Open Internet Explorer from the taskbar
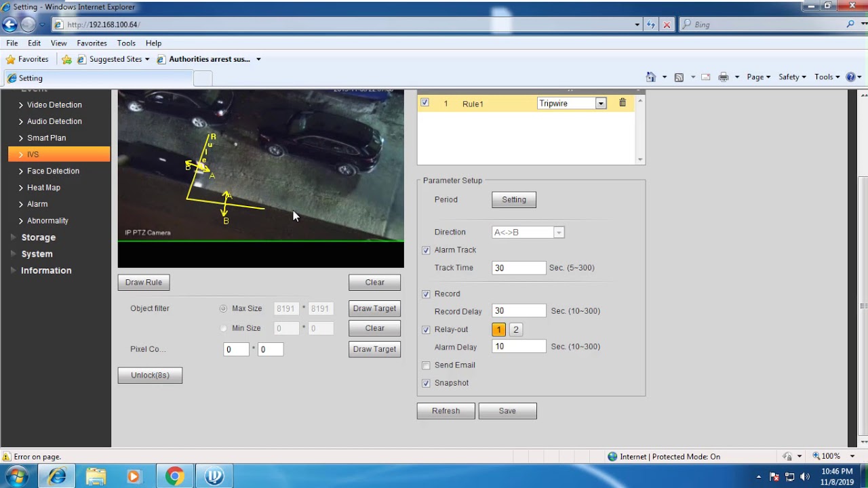Image resolution: width=868 pixels, height=488 pixels. (x=57, y=476)
